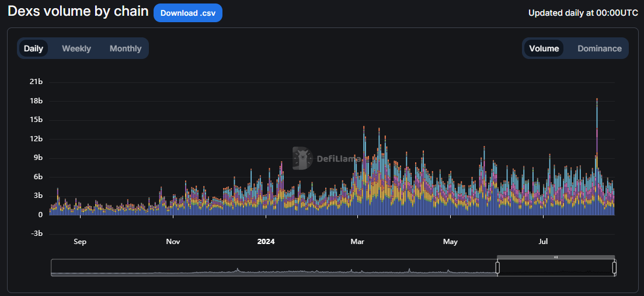Viewport: 644px width, 296px height.
Task: Click the "Mar" x-axis label
Action: coord(357,241)
